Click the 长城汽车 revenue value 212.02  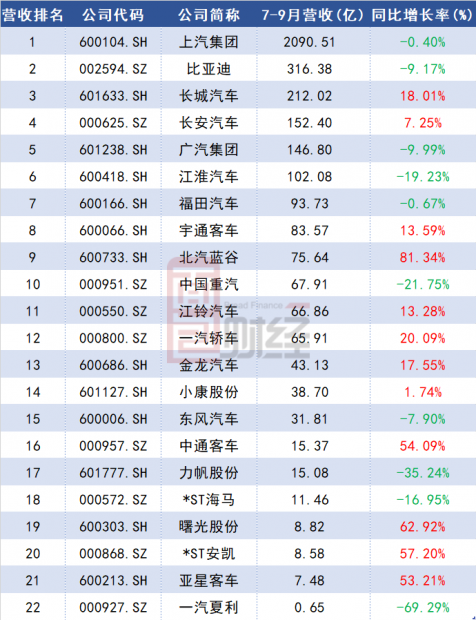click(309, 96)
